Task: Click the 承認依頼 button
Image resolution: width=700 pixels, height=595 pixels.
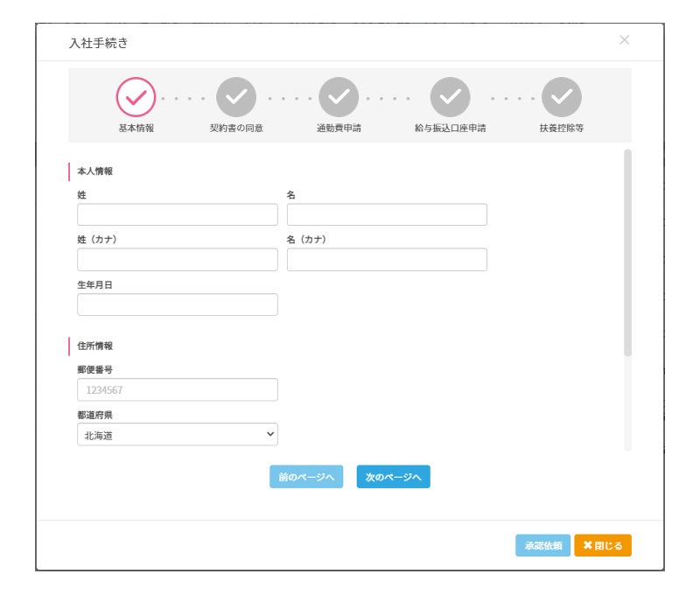Action: tap(542, 545)
